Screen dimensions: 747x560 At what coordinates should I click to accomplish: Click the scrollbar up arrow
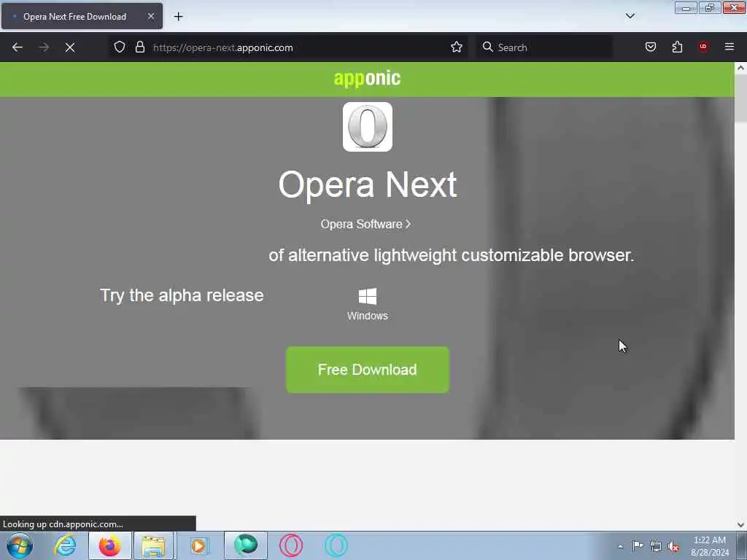[740, 68]
